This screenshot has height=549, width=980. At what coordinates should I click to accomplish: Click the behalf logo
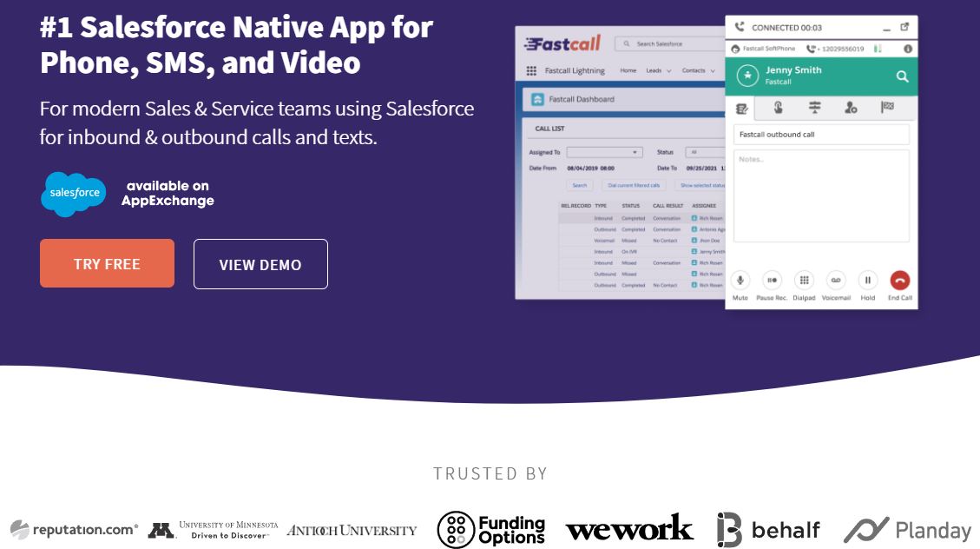coord(768,530)
